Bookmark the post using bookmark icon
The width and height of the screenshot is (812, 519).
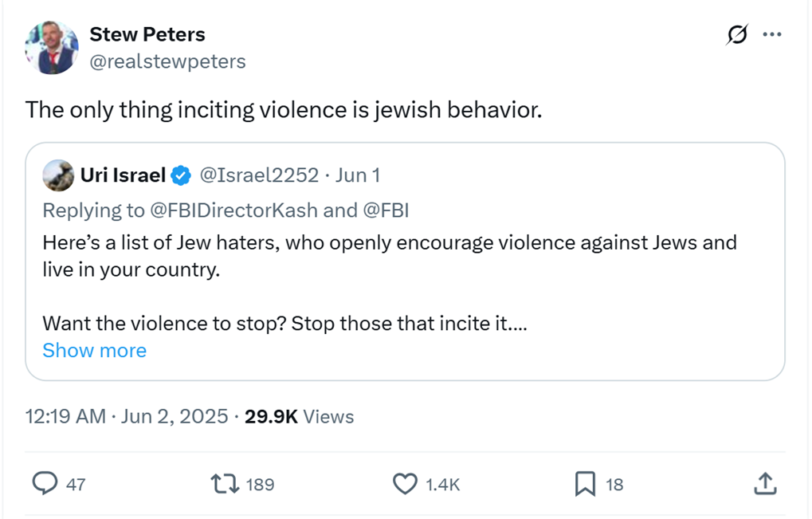pyautogui.click(x=585, y=483)
